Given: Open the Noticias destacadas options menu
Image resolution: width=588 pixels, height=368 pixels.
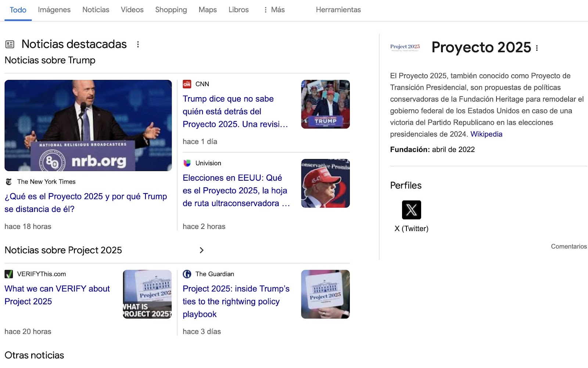Looking at the screenshot, I should (138, 45).
